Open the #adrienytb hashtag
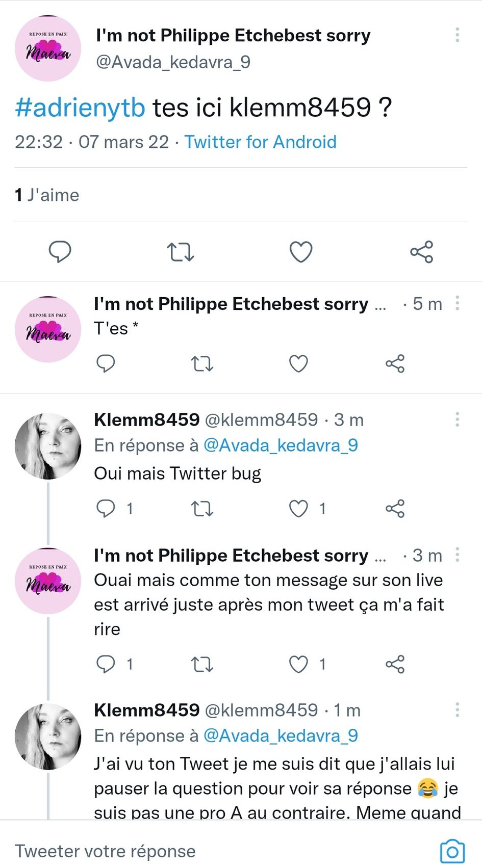This screenshot has height=868, width=482. (80, 108)
